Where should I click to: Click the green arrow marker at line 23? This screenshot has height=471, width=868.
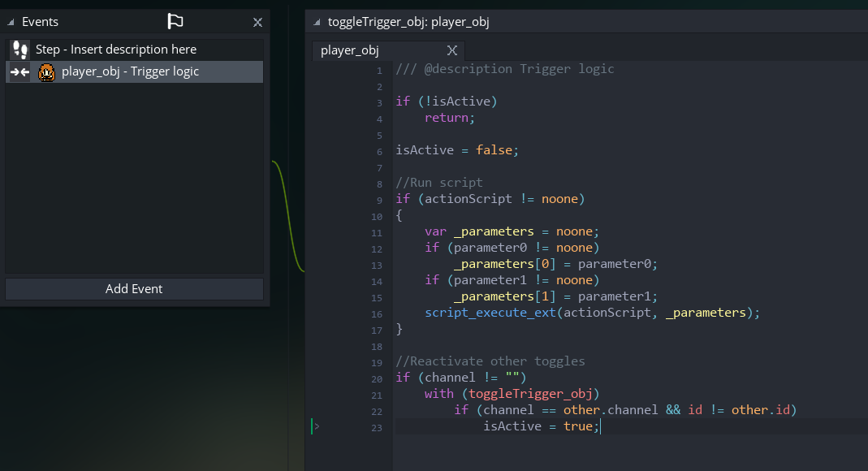(315, 426)
